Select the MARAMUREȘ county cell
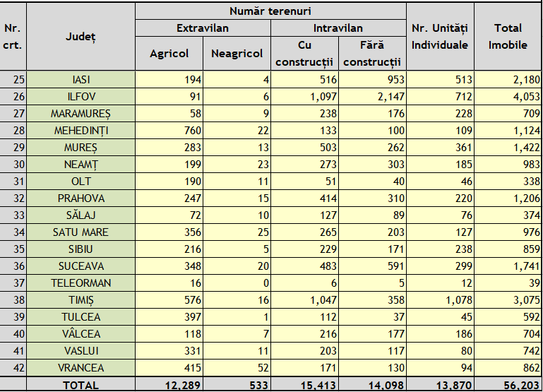The width and height of the screenshot is (543, 392). click(x=80, y=114)
